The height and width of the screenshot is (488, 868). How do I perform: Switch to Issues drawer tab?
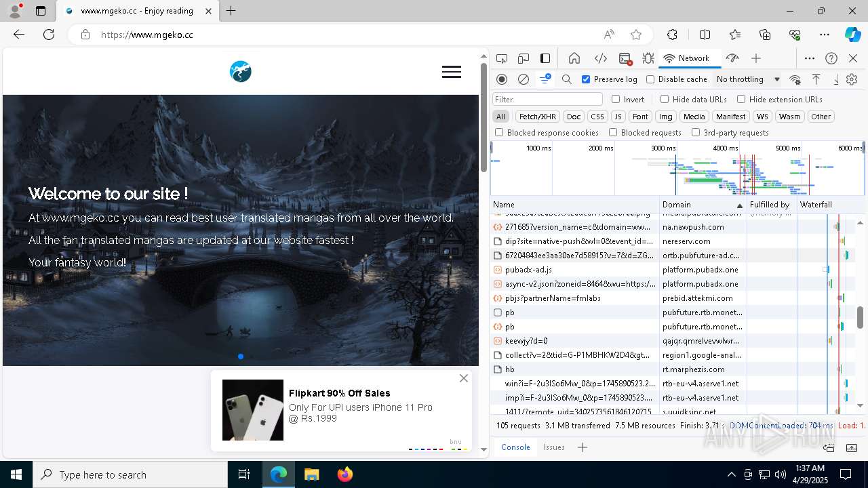[x=554, y=447]
